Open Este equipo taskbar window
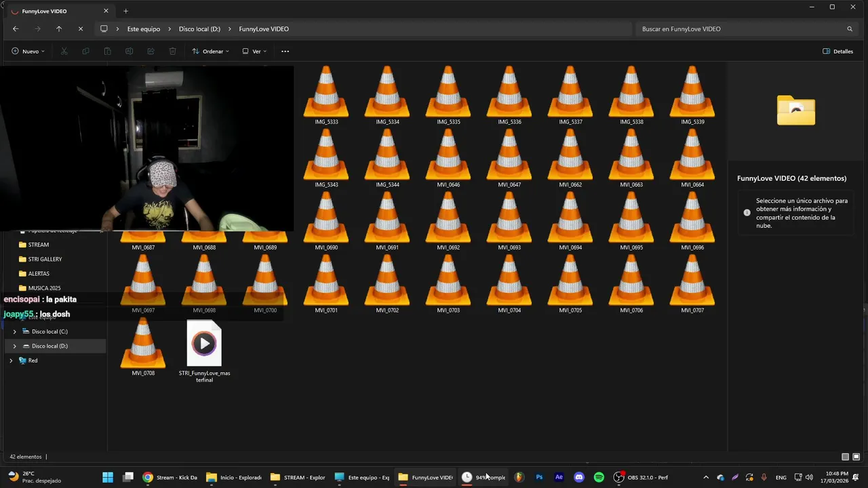 (x=361, y=477)
